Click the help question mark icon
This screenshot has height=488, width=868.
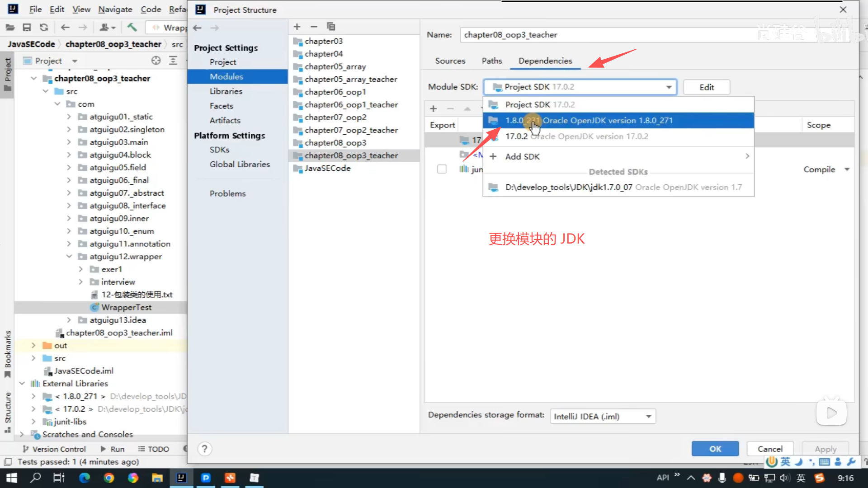point(204,449)
